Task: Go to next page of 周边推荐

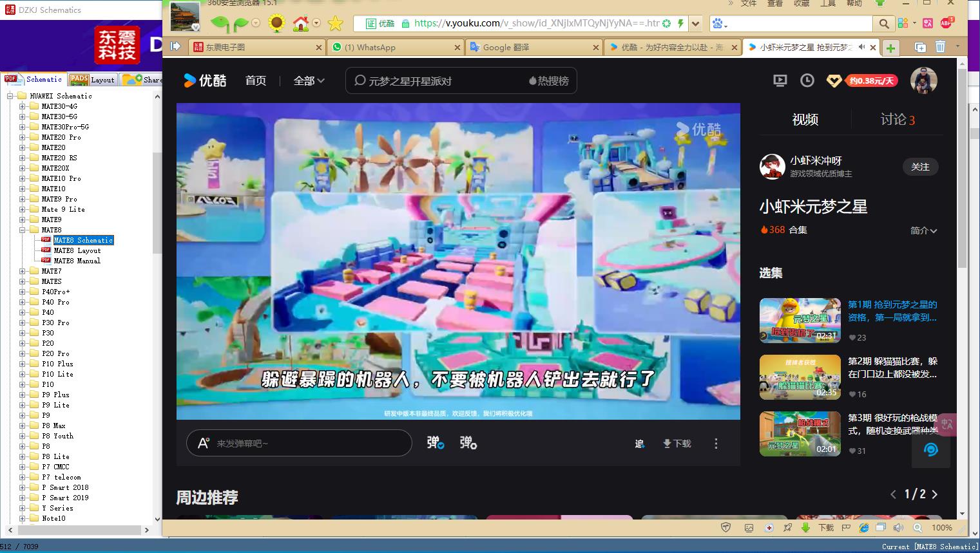Action: [935, 494]
